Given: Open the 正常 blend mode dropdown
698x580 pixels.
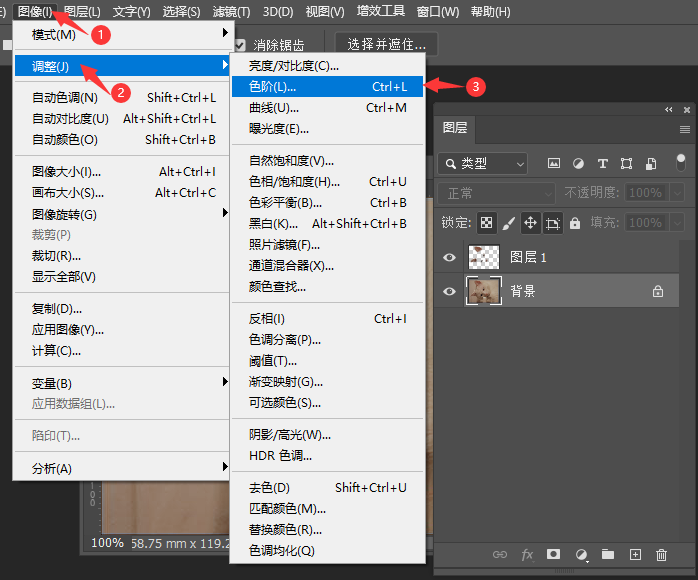Looking at the screenshot, I should point(496,193).
